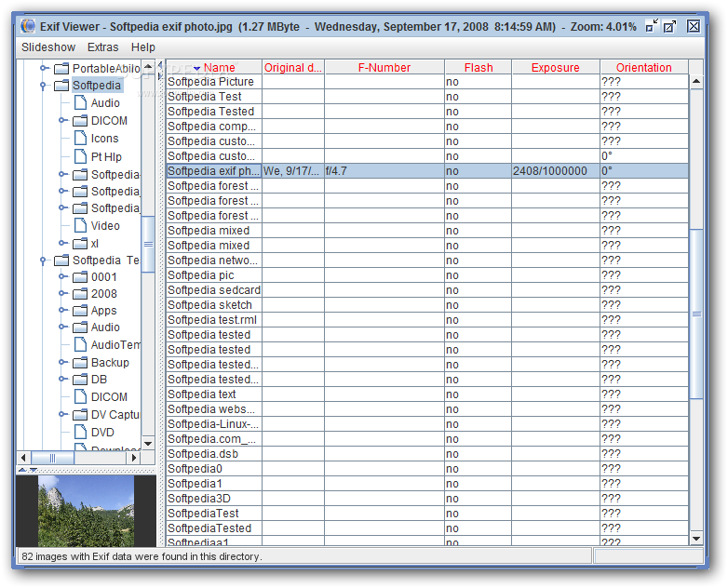Viewport: 728px width, 588px height.
Task: Click the Pt Hlp file icon
Action: (x=80, y=156)
